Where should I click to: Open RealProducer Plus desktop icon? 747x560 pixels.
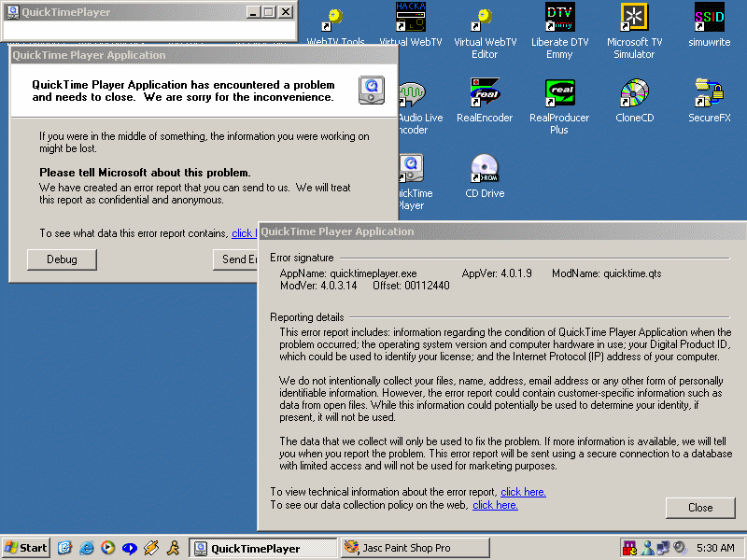(x=559, y=95)
